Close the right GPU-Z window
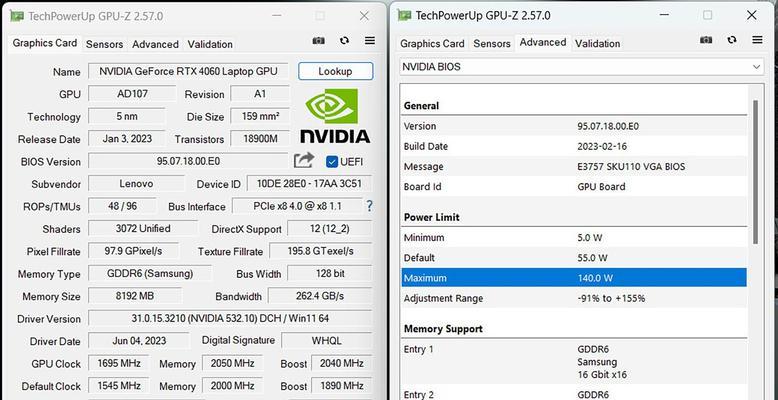This screenshot has width=778, height=400. click(x=752, y=15)
